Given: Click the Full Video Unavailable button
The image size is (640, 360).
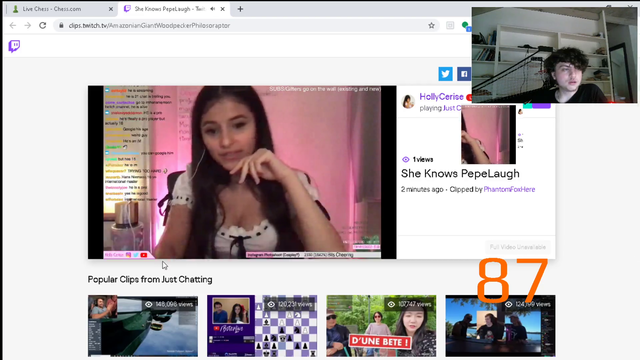Looking at the screenshot, I should pyautogui.click(x=518, y=247).
